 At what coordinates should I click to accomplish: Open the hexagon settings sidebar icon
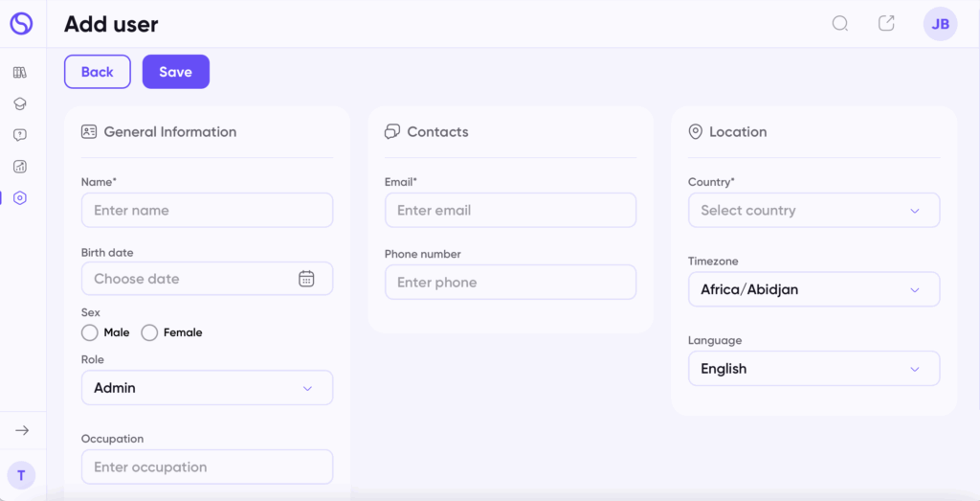click(x=20, y=197)
